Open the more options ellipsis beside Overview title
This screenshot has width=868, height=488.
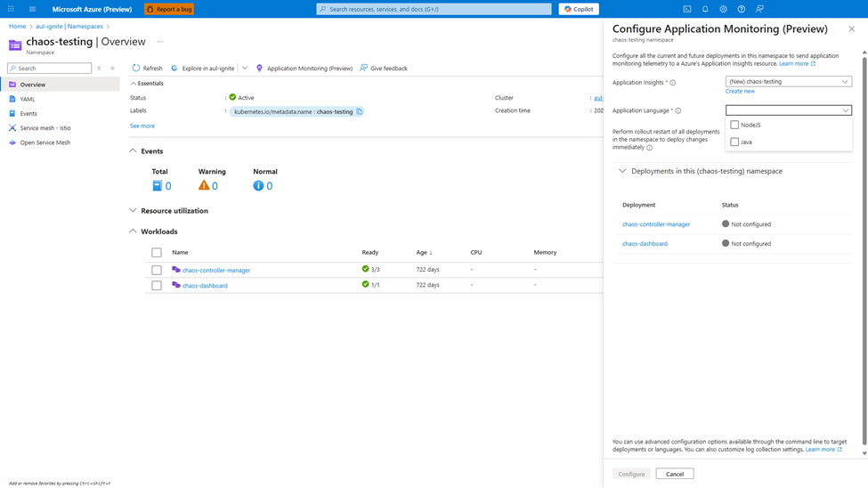click(160, 42)
